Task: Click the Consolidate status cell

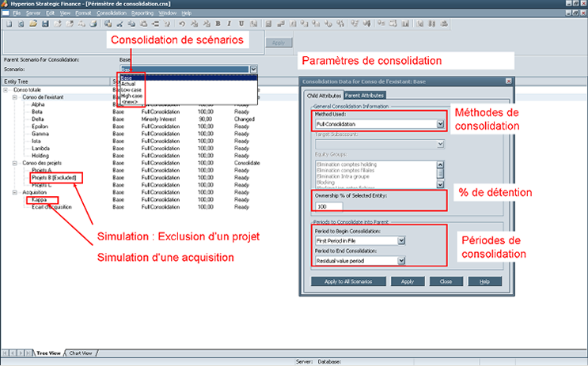Action: pos(247,164)
